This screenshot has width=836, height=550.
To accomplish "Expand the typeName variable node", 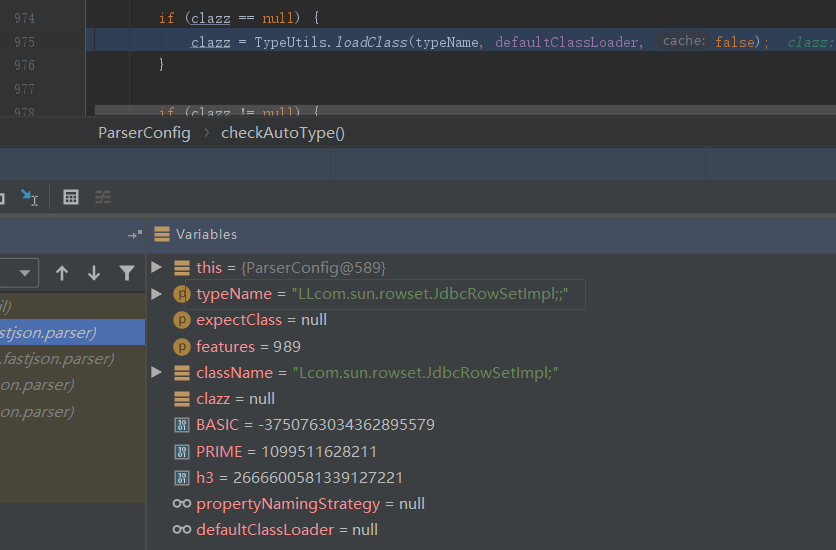I will pyautogui.click(x=156, y=293).
